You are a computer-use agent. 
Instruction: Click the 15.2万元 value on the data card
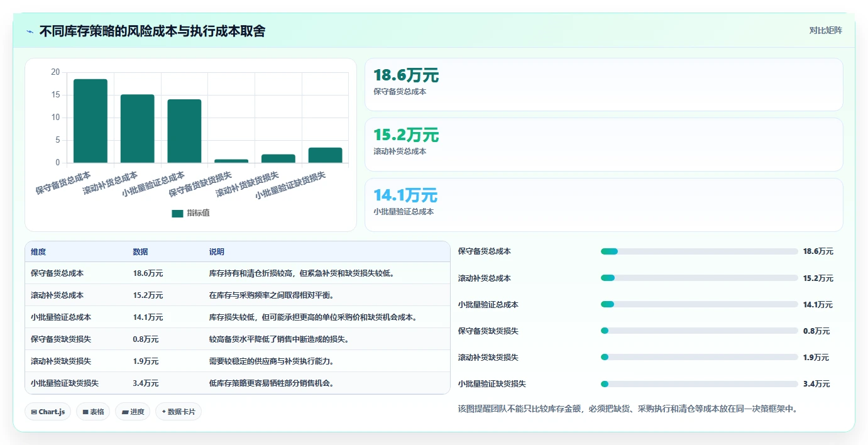pyautogui.click(x=406, y=136)
